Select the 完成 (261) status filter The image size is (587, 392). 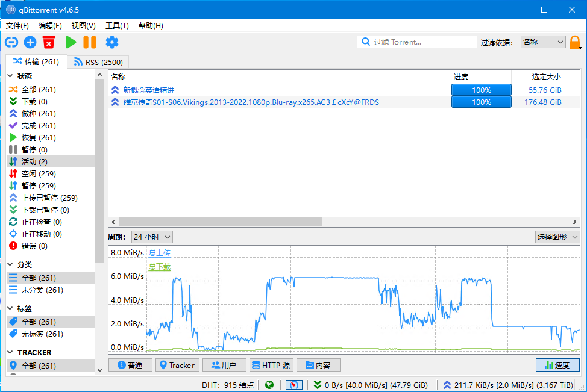click(51, 126)
